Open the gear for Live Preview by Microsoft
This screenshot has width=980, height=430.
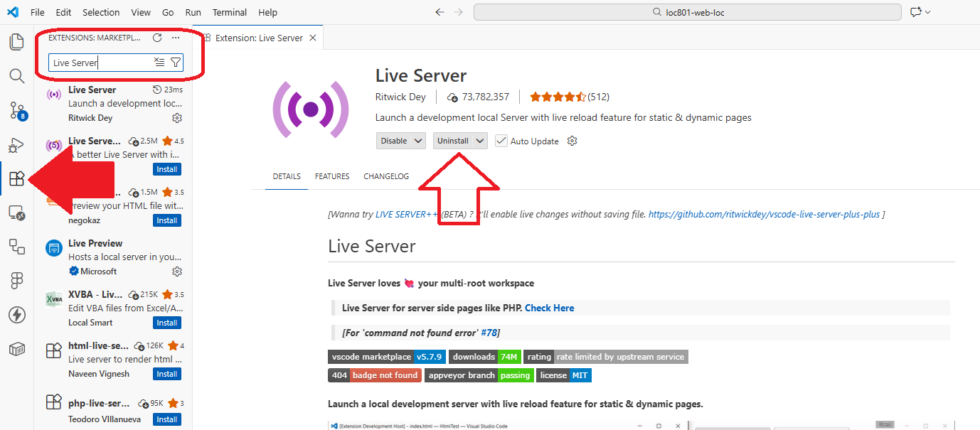pyautogui.click(x=177, y=272)
